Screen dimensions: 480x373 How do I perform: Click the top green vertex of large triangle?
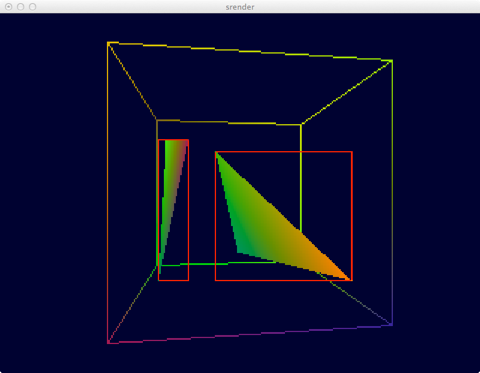pos(217,154)
